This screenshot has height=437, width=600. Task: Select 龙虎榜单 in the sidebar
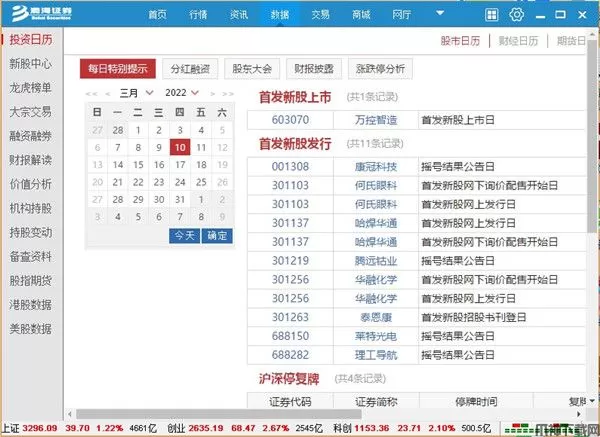[31, 88]
